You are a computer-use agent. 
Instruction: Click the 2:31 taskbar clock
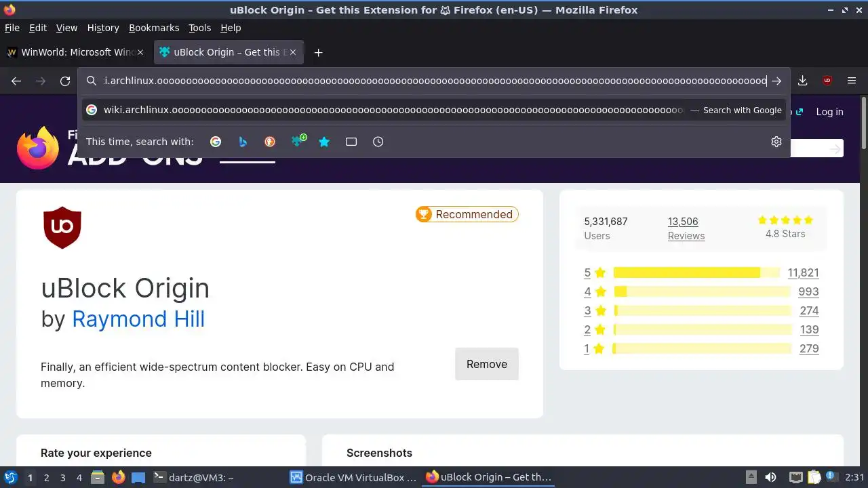tap(854, 477)
